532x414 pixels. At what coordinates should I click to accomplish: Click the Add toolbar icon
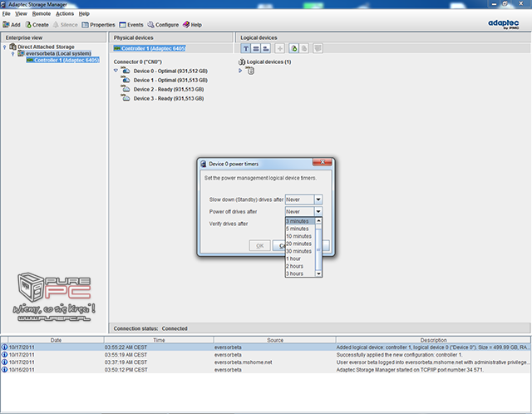(x=11, y=25)
